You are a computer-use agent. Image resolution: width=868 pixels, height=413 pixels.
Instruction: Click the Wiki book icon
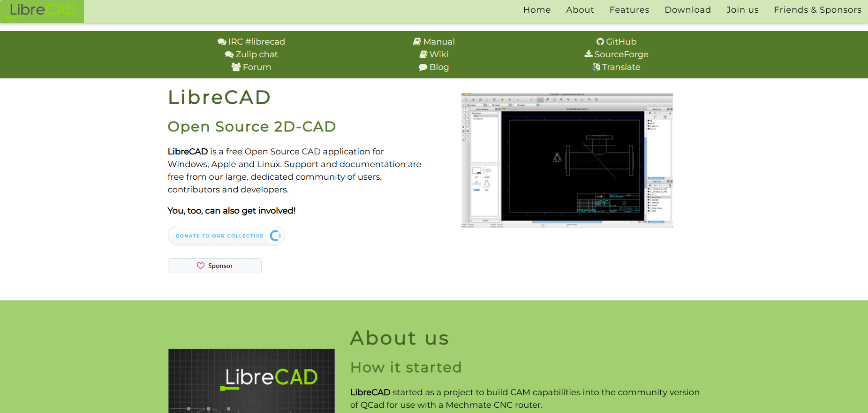pyautogui.click(x=423, y=54)
